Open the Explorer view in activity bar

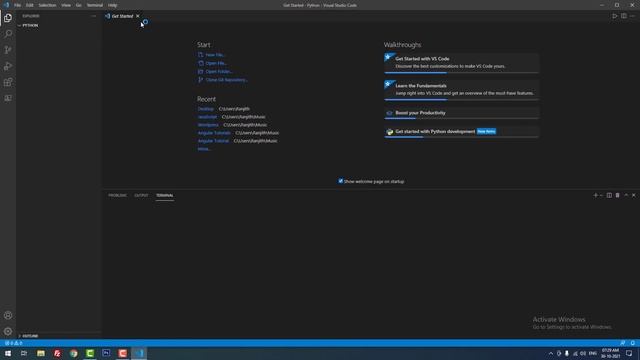point(8,18)
